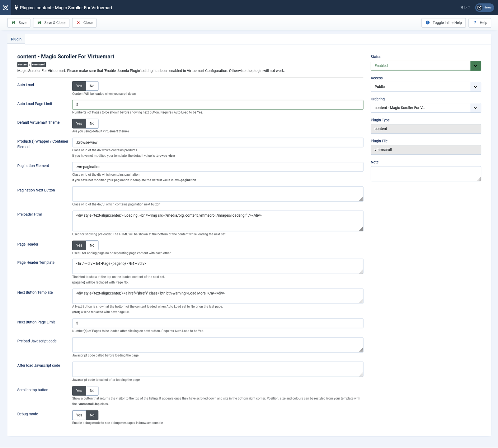Click the Pagination Element input field
The image size is (498, 448).
pos(218,167)
